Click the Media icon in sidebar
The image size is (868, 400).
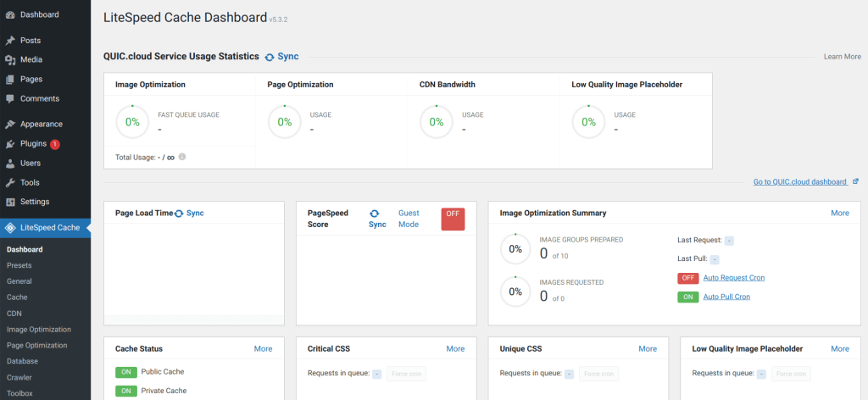pyautogui.click(x=10, y=60)
